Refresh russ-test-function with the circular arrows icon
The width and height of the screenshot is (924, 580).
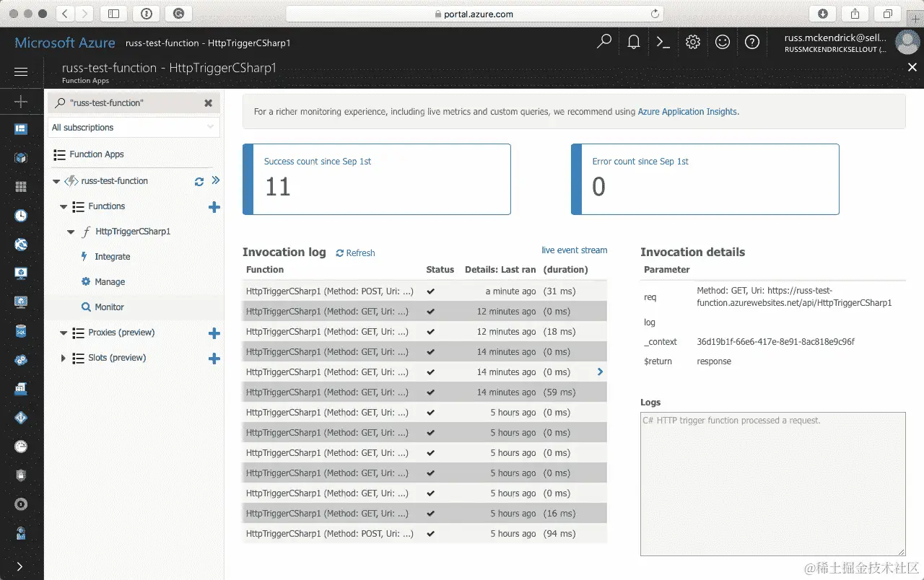(x=199, y=181)
